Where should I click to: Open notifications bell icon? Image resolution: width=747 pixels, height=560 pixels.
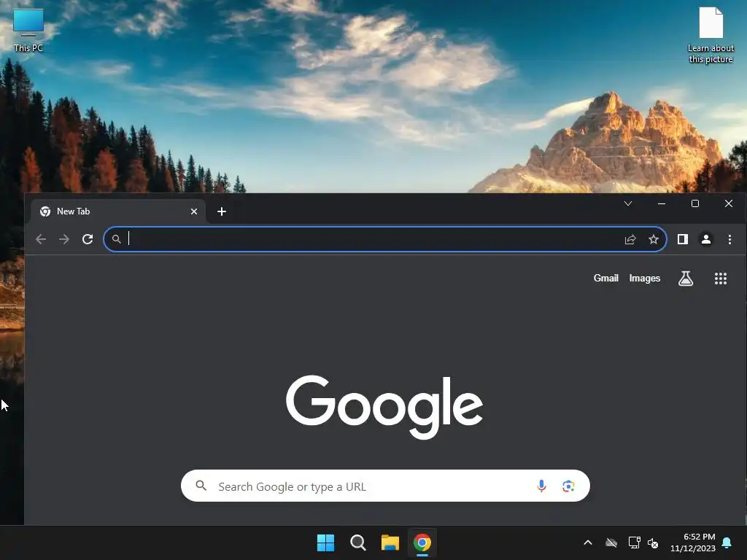click(727, 542)
